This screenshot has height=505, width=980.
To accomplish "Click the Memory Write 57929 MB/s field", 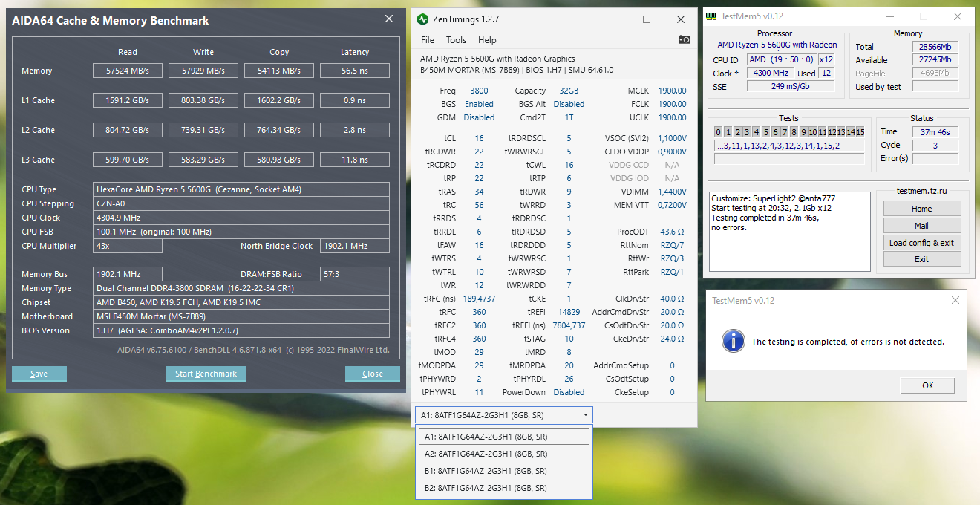I will click(x=203, y=71).
